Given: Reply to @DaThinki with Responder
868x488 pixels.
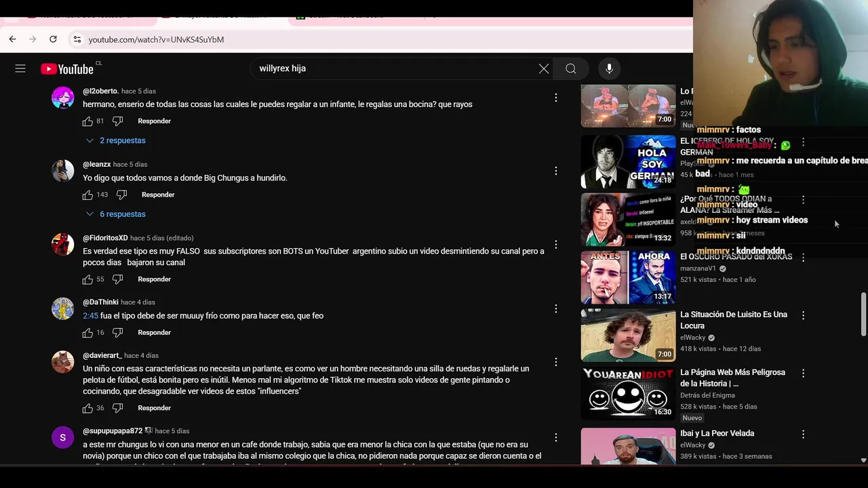Looking at the screenshot, I should (x=154, y=333).
